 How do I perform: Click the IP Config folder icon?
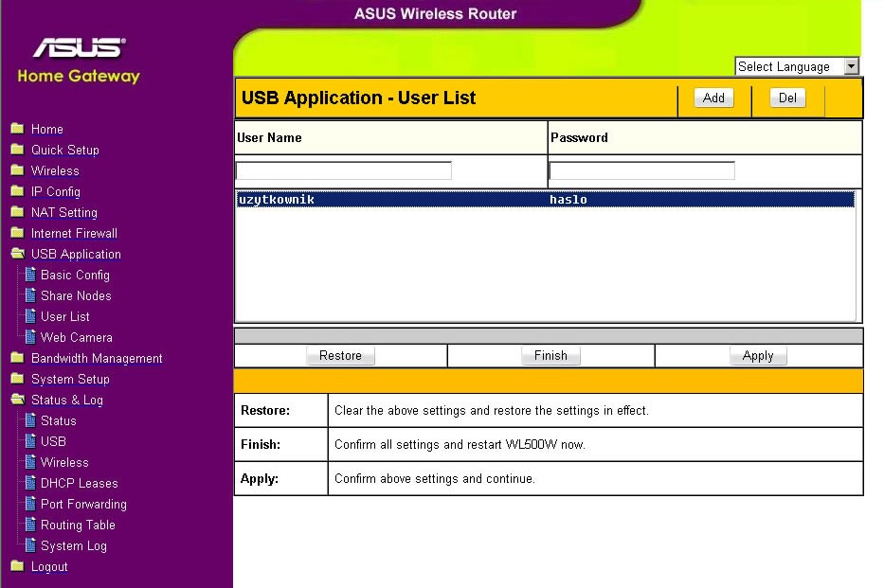[x=17, y=191]
